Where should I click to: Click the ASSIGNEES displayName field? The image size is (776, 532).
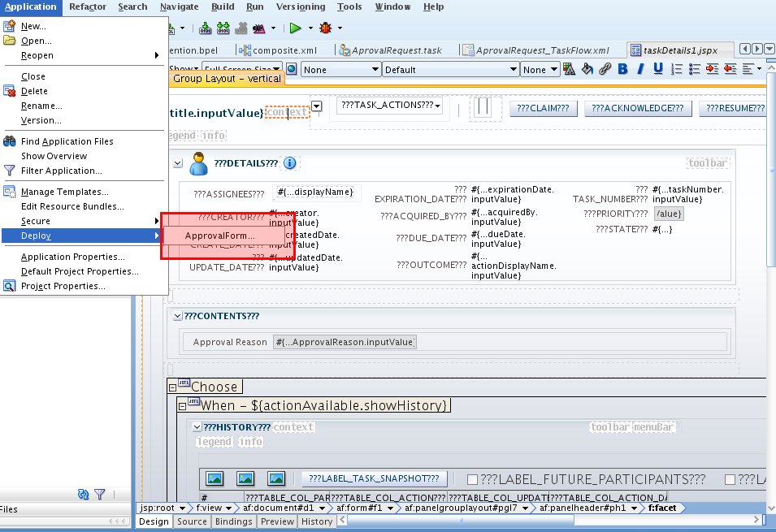pos(317,193)
